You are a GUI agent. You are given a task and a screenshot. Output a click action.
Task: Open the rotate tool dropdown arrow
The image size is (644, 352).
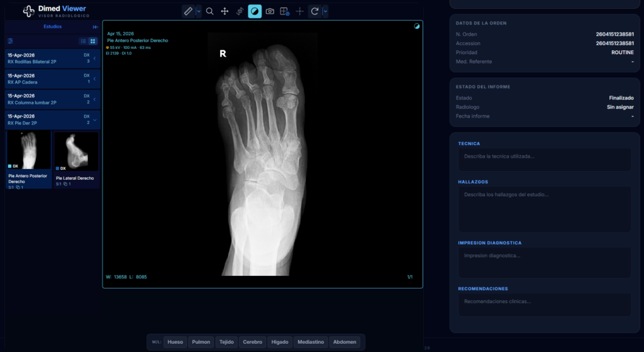point(325,11)
